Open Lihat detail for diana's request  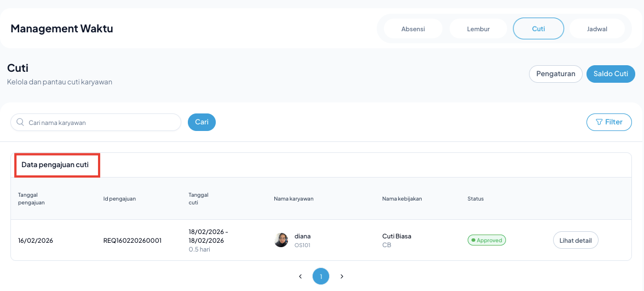click(576, 240)
